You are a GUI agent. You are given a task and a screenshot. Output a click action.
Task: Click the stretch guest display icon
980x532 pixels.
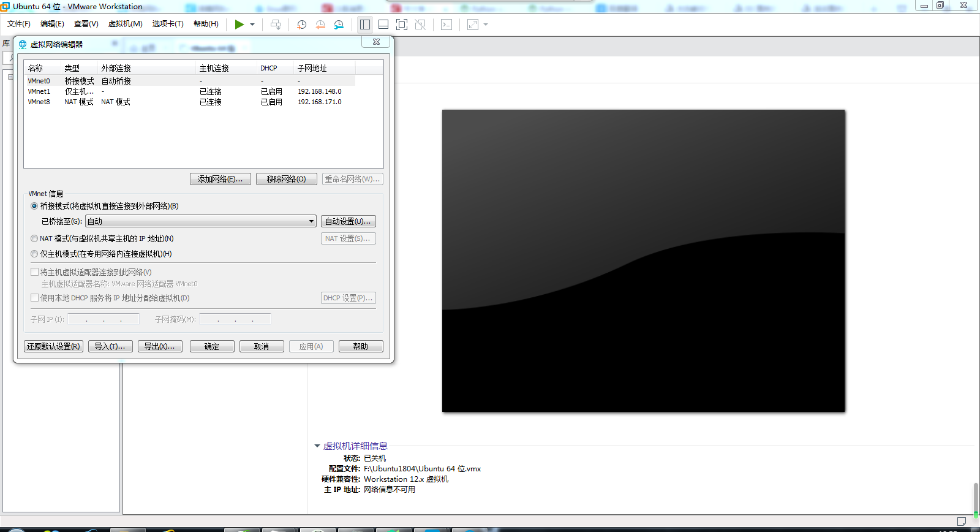(473, 25)
